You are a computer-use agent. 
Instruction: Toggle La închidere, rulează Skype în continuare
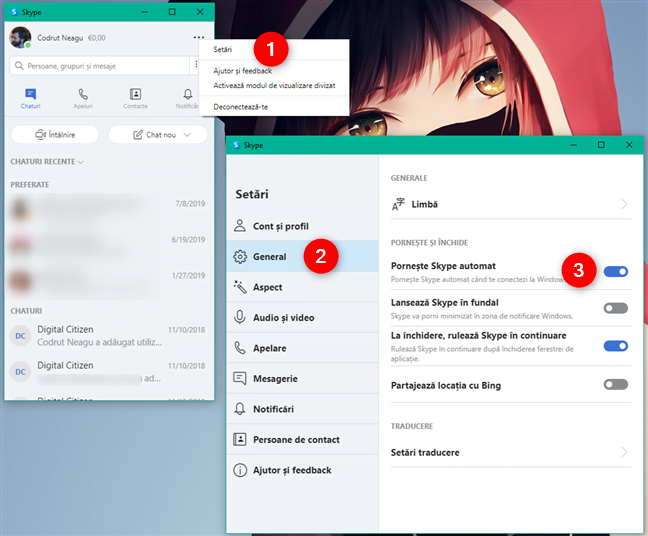pos(616,346)
